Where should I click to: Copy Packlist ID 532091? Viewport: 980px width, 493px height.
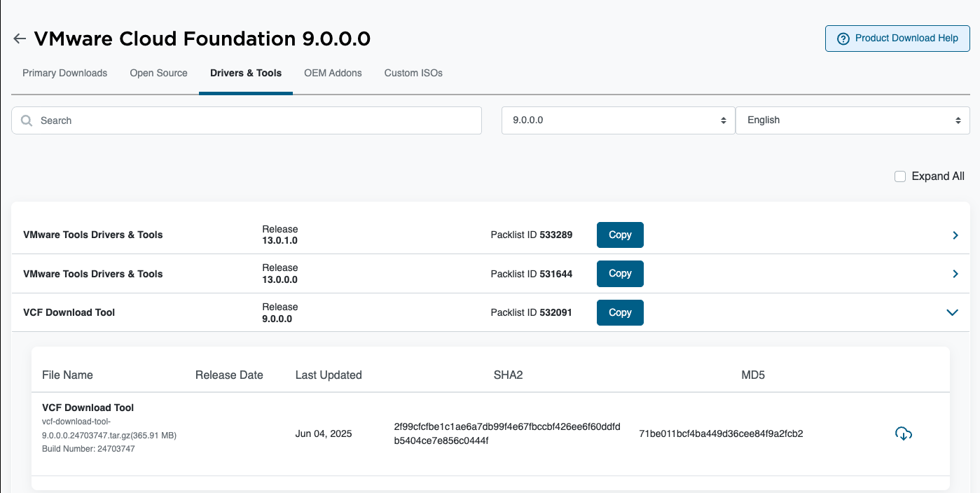620,312
